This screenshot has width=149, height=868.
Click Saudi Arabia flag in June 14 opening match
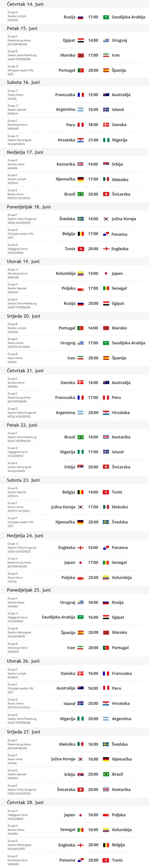[106, 17]
